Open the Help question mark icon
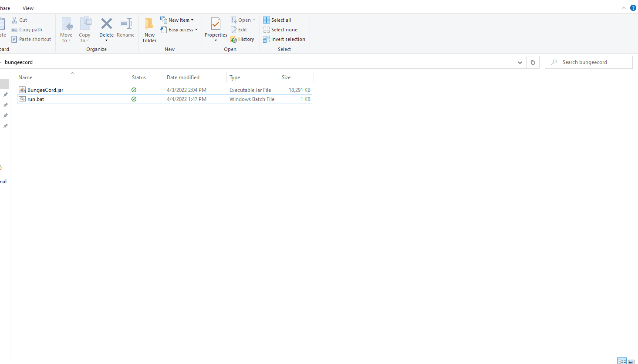This screenshot has height=364, width=638. click(x=633, y=8)
